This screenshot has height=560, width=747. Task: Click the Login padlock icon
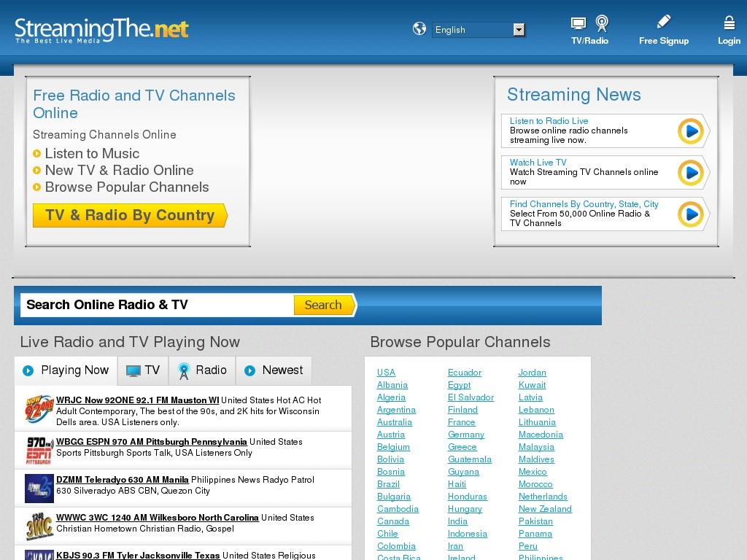point(729,23)
